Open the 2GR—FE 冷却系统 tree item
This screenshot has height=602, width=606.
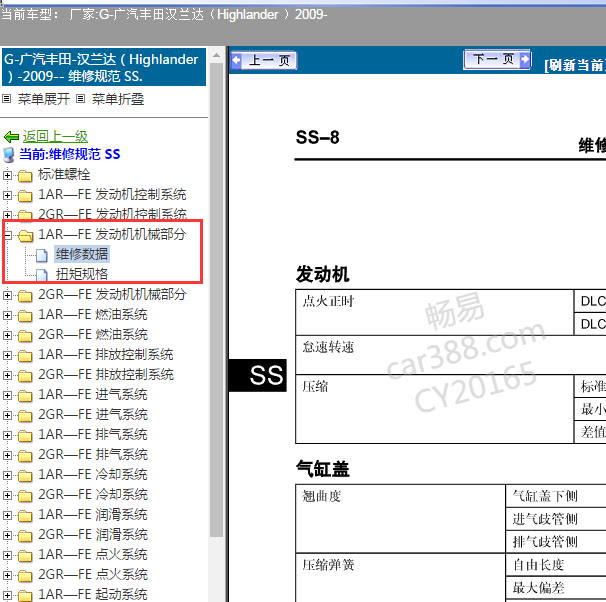pyautogui.click(x=93, y=495)
